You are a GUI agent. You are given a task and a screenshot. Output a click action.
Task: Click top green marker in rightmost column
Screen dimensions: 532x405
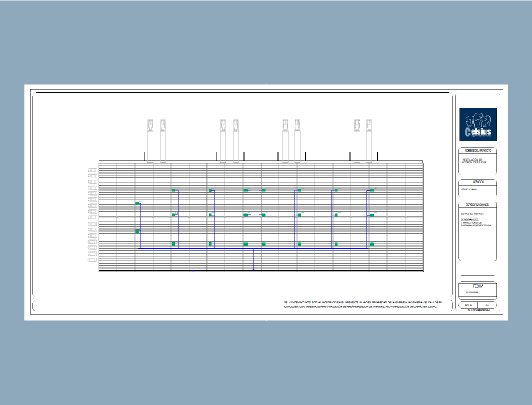[x=371, y=190]
